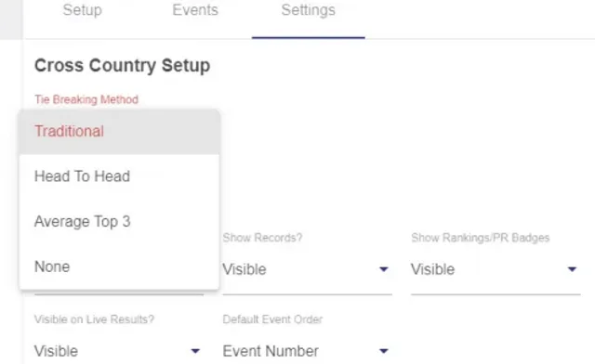Click the Default Event Order label
The image size is (595, 364).
point(272,319)
